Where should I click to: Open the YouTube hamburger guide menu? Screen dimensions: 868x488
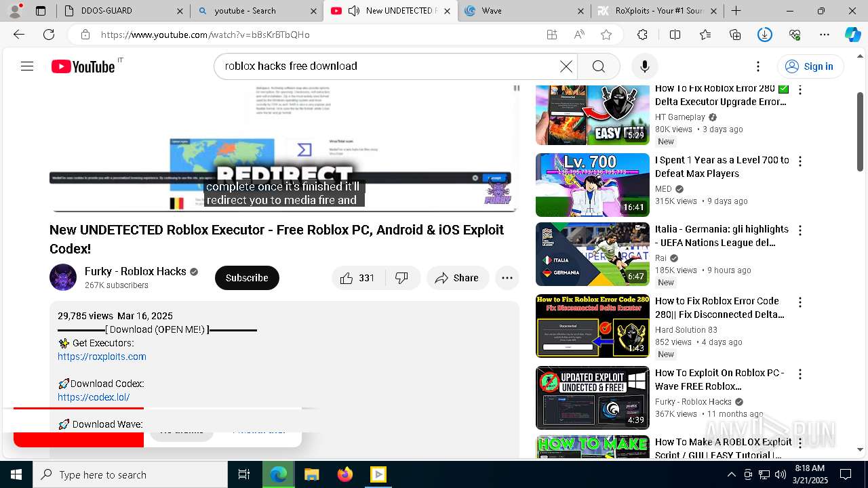click(27, 66)
